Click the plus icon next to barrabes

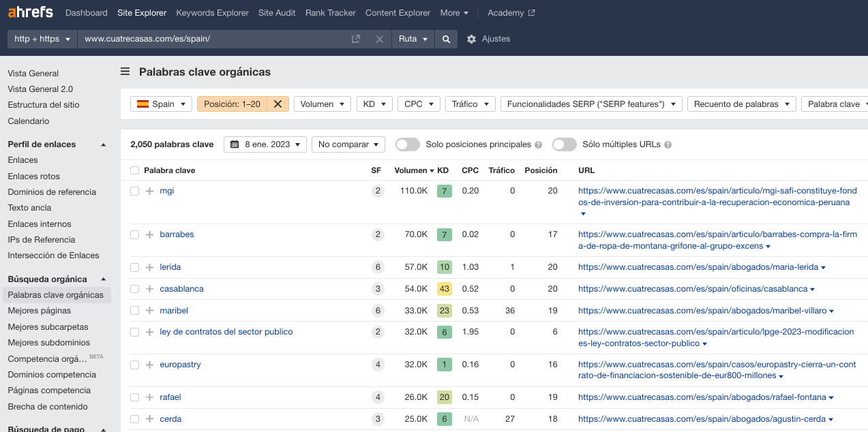click(x=149, y=234)
